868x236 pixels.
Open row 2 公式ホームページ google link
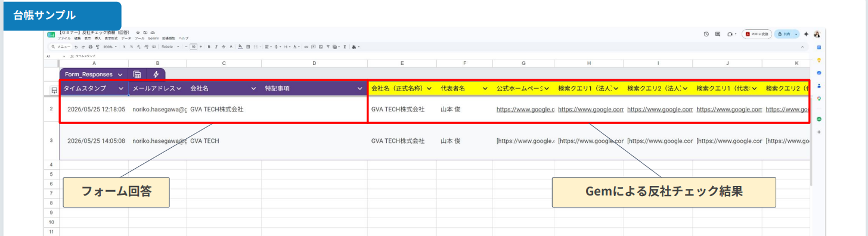coord(525,110)
